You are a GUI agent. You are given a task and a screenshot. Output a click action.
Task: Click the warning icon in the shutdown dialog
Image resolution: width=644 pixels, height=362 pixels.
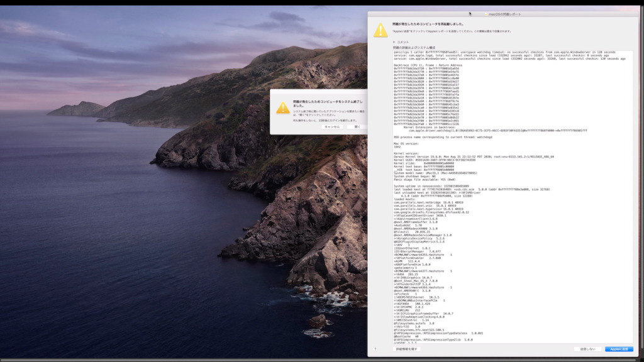(x=283, y=107)
